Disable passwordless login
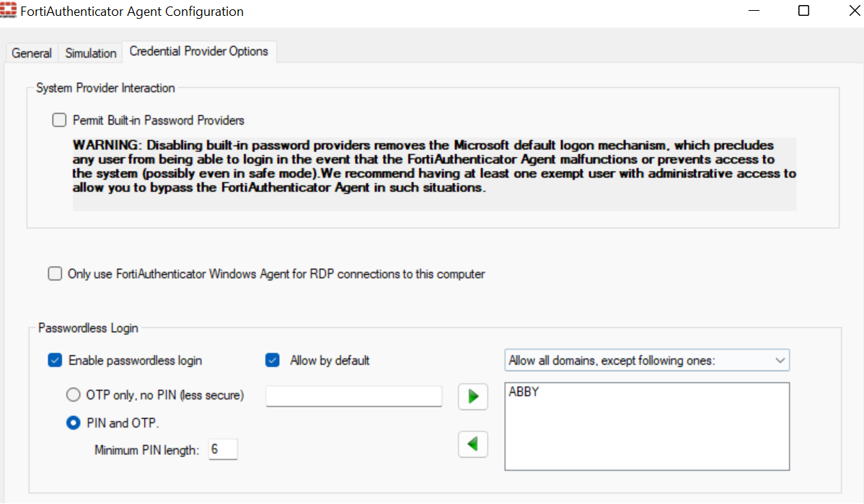864x504 pixels. (55, 360)
